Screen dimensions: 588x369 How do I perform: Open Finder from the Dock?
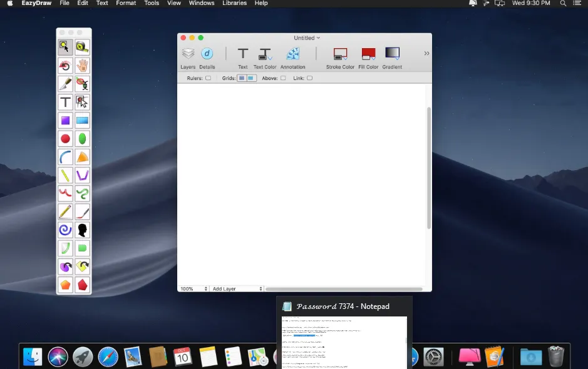(x=33, y=356)
